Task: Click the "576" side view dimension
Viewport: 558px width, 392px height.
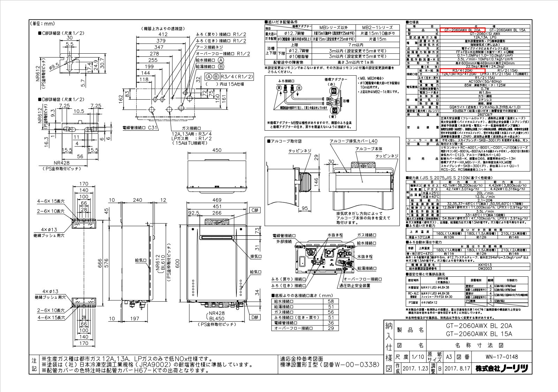Action: pyautogui.click(x=107, y=261)
